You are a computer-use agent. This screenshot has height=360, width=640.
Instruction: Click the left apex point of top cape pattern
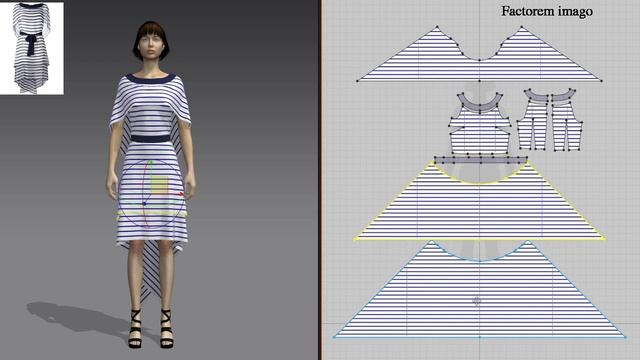437,27
